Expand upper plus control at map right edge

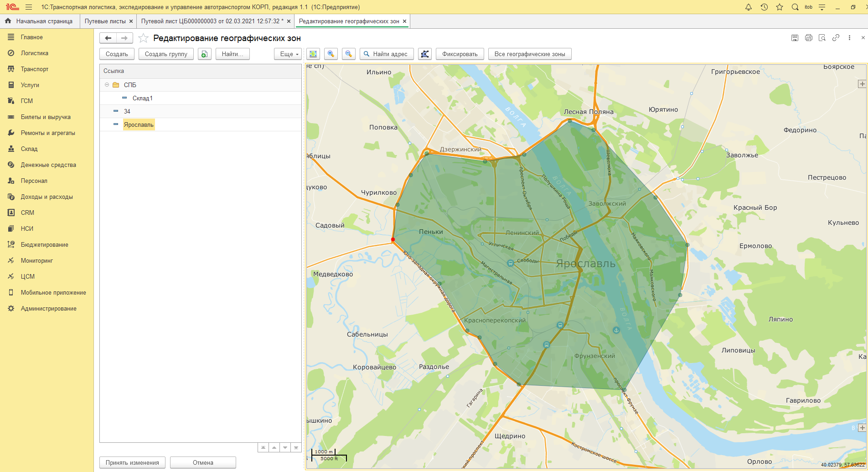pyautogui.click(x=862, y=84)
